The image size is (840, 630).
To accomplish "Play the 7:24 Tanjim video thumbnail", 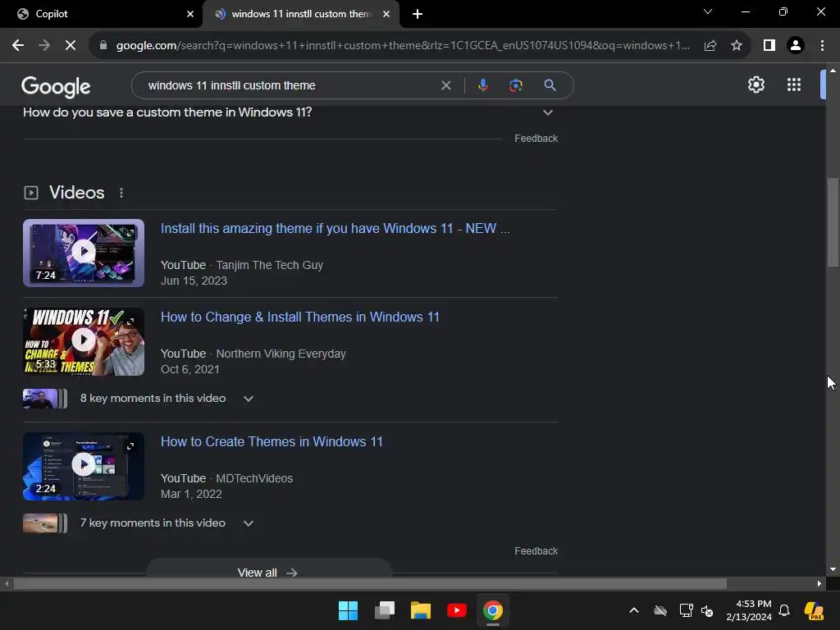I will (84, 253).
